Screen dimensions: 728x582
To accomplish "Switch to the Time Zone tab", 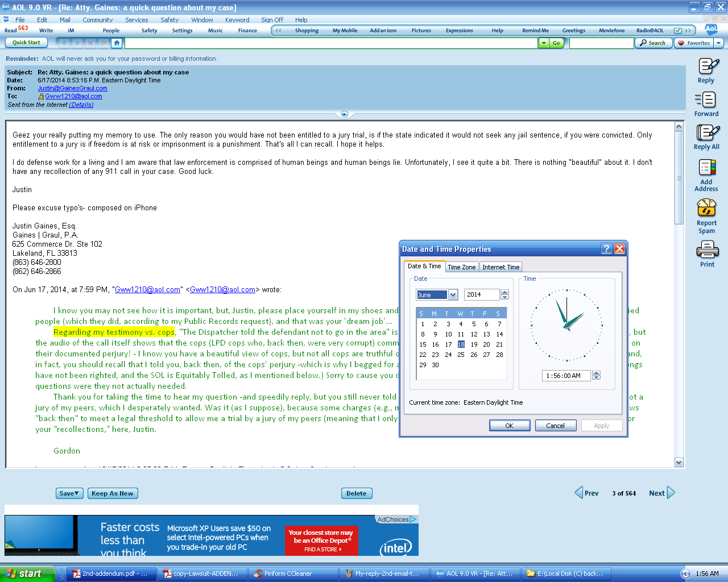I will click(x=461, y=267).
